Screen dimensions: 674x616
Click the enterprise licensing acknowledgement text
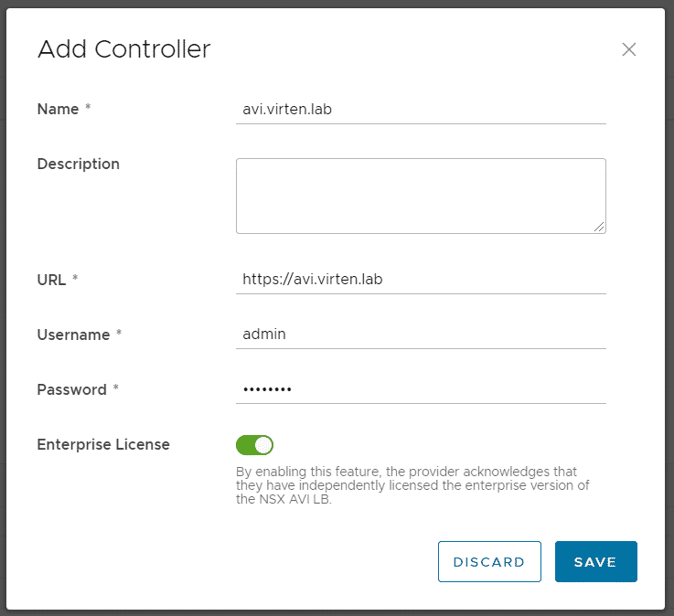[x=412, y=485]
